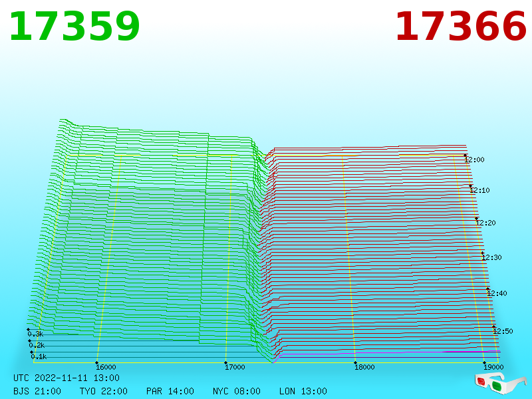Click the 12:20 time axis marker
Screen dimensions: 532x399
[x=485, y=223]
